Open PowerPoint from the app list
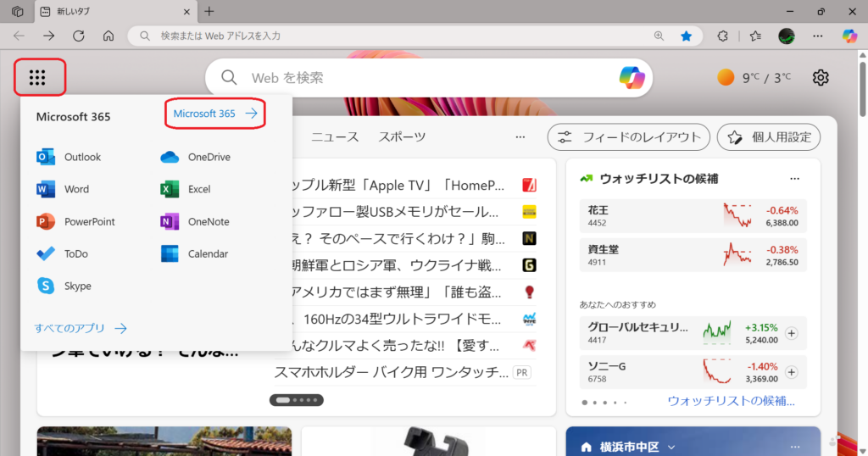This screenshot has width=868, height=456. coord(75,222)
